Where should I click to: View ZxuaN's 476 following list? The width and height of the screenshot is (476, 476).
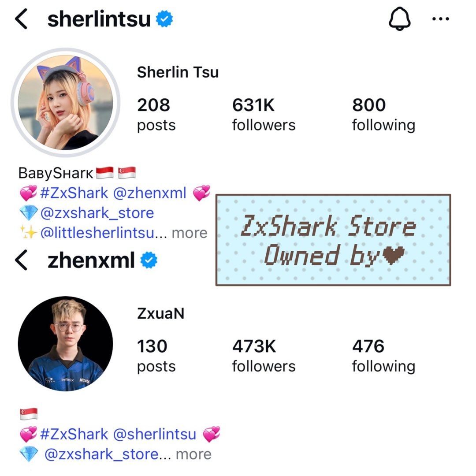[383, 356]
